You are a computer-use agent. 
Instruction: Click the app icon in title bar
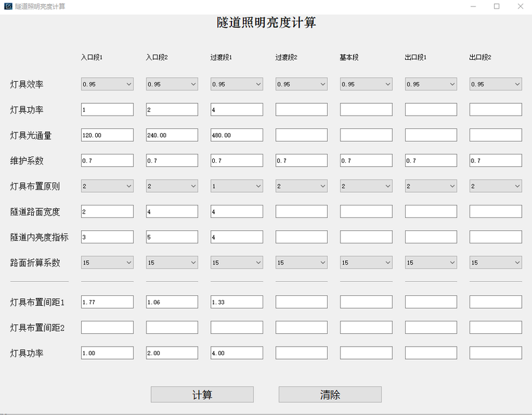click(x=8, y=6)
